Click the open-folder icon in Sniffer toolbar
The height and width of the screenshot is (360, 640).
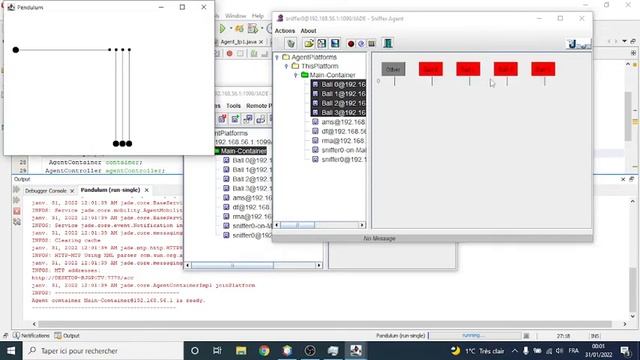click(309, 43)
